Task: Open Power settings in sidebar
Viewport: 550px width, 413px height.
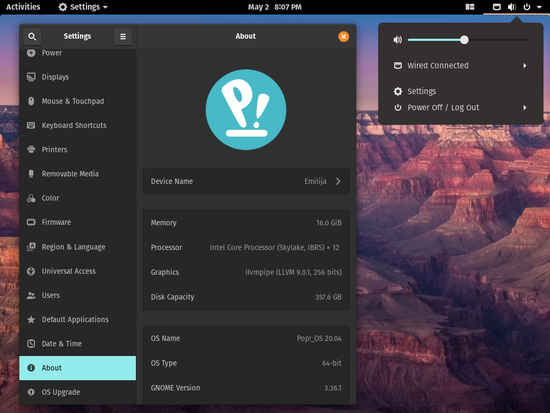Action: coord(78,53)
